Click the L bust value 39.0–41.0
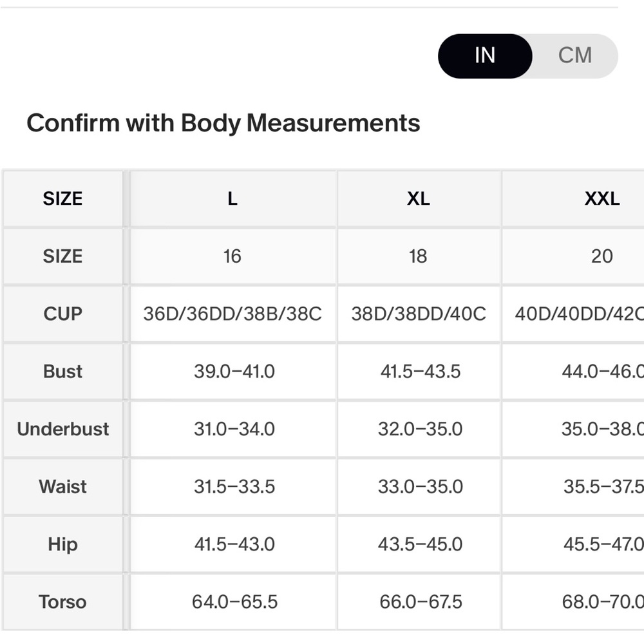644x644 pixels. pos(234,372)
